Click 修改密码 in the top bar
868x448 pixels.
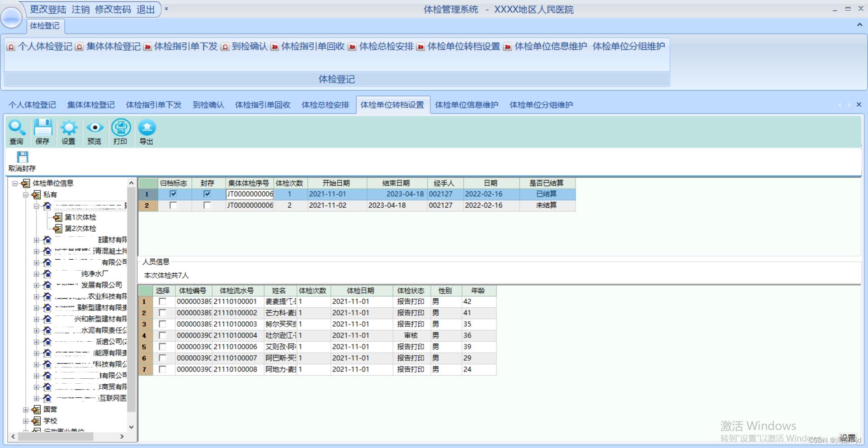[113, 10]
